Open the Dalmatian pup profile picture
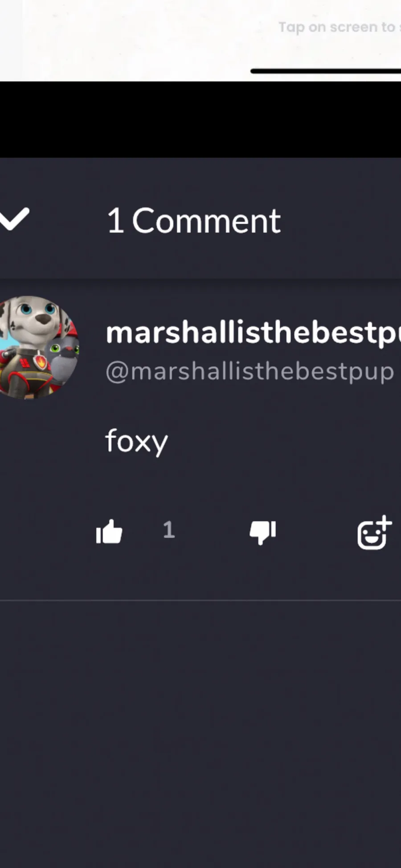 [39, 348]
